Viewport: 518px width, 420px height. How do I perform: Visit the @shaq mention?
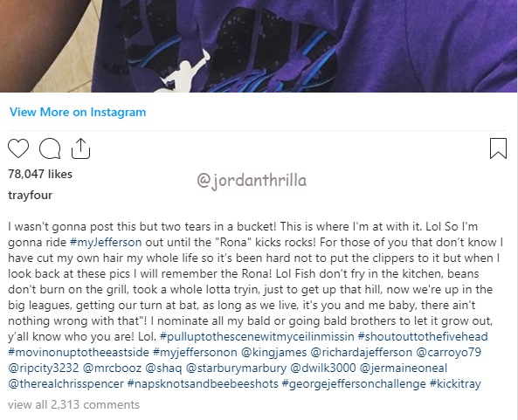(x=163, y=368)
